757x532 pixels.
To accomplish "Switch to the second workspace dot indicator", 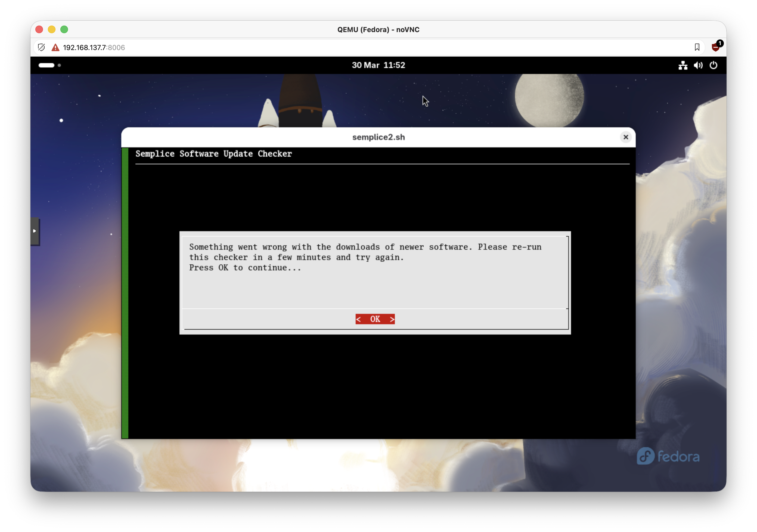I will pyautogui.click(x=59, y=65).
